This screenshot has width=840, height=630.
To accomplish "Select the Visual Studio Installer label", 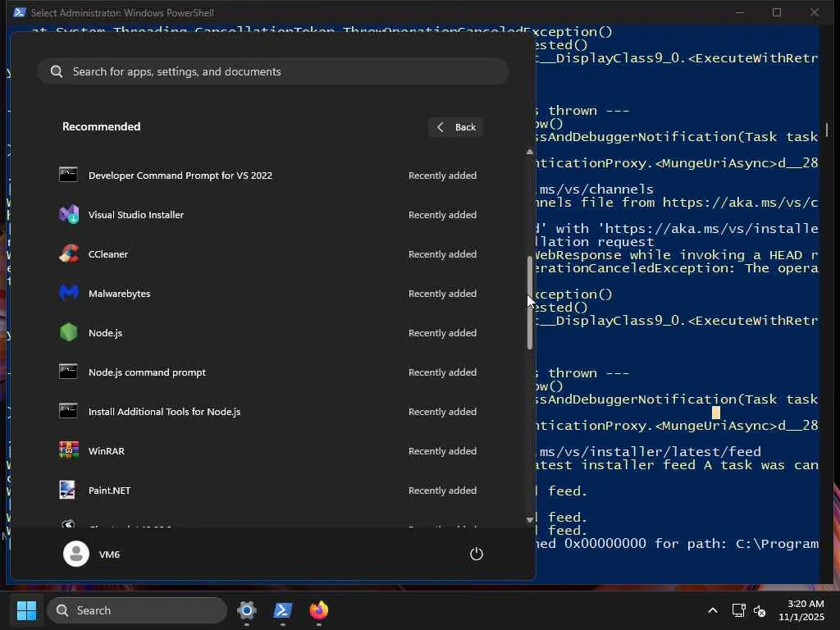I will [x=136, y=215].
